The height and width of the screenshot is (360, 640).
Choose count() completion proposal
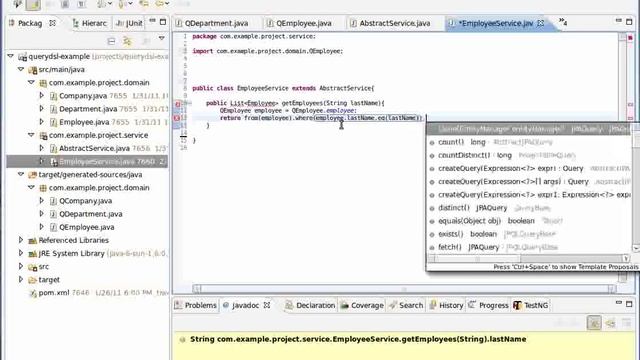pyautogui.click(x=529, y=142)
